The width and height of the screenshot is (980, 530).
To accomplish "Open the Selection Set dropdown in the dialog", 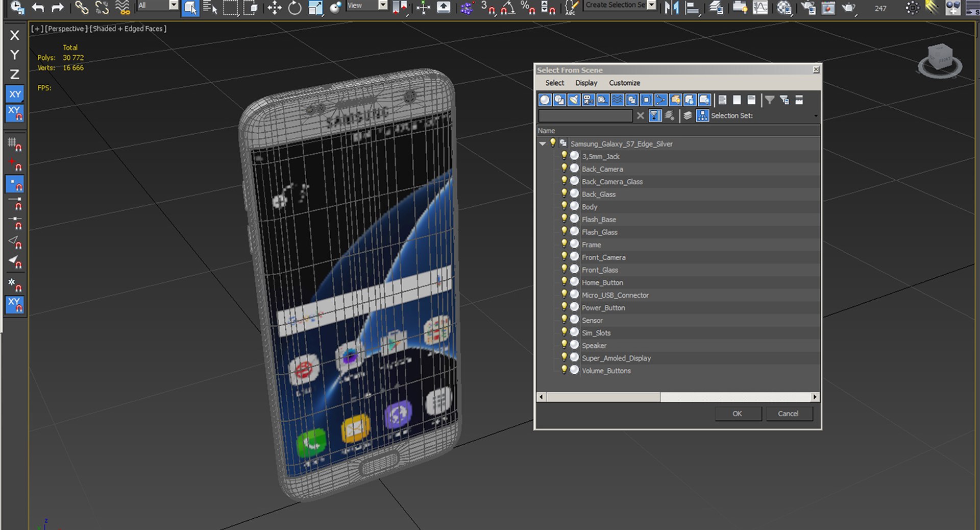I will click(x=815, y=116).
